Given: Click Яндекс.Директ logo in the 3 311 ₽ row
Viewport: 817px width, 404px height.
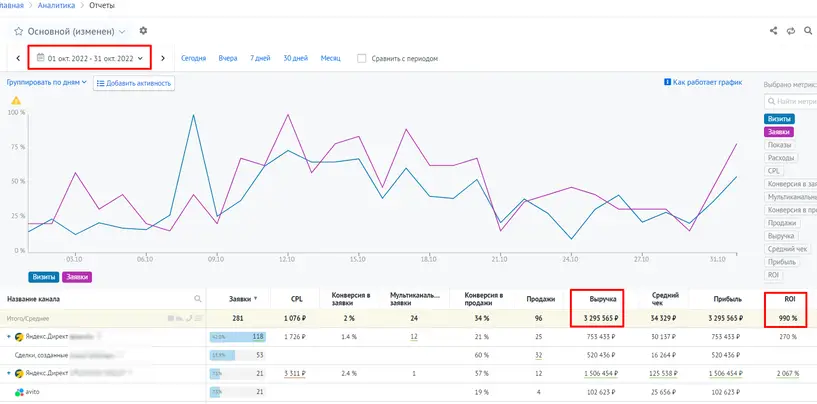Looking at the screenshot, I should (x=19, y=373).
